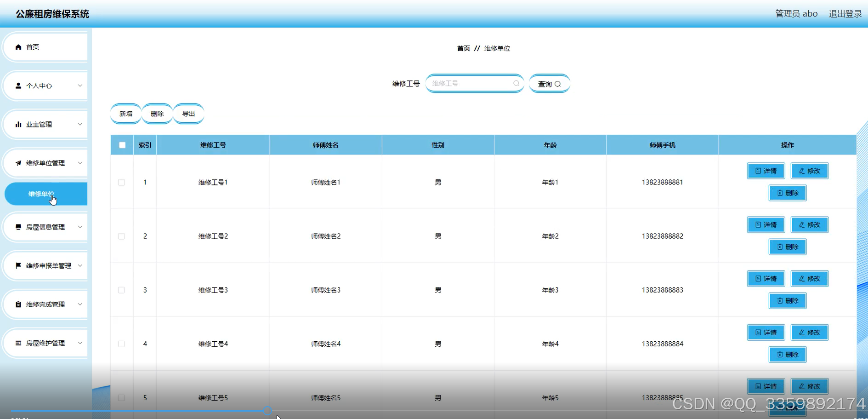Click the 查询 search button
The height and width of the screenshot is (419, 868).
(549, 84)
